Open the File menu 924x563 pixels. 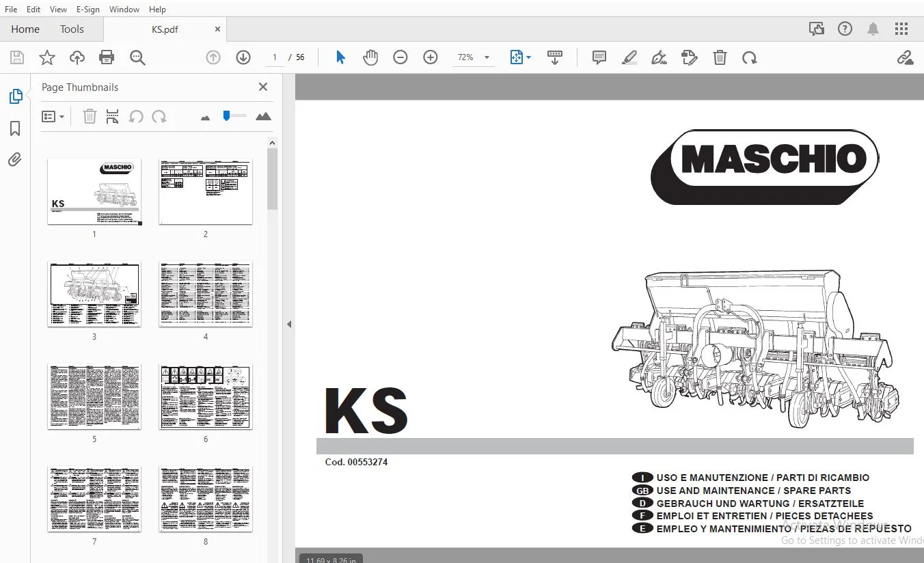(x=11, y=10)
